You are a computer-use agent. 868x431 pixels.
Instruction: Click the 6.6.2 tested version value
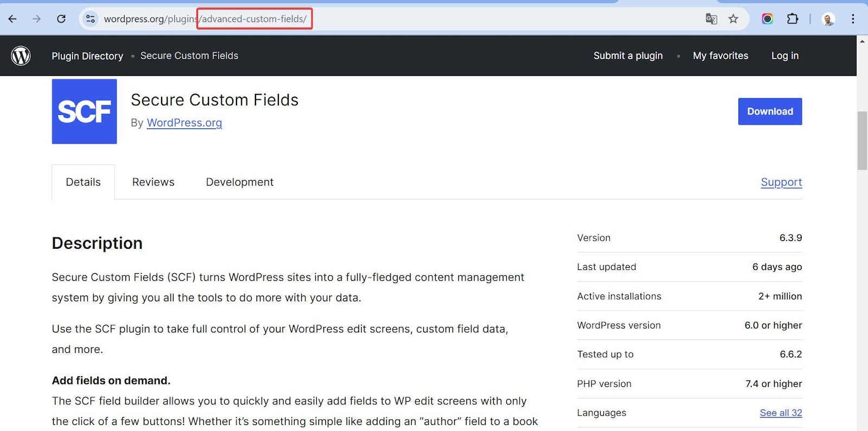point(791,355)
